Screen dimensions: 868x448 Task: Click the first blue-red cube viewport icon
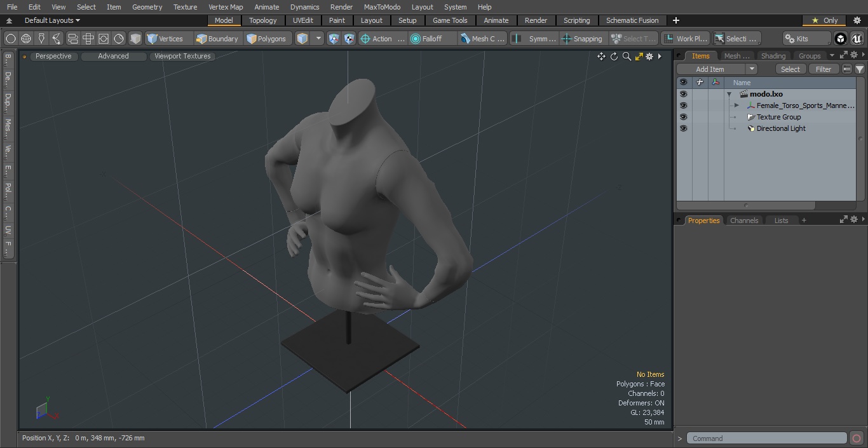tap(334, 39)
